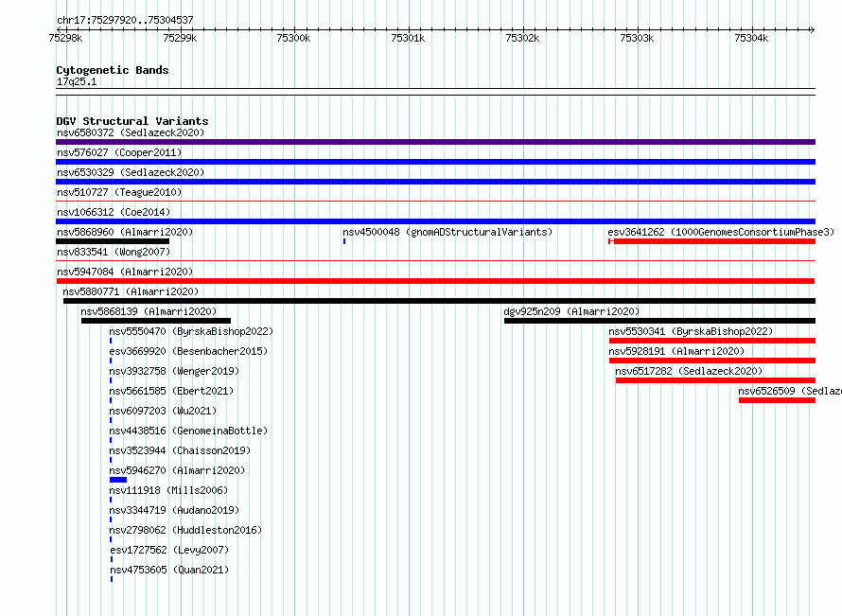Screen dimensions: 842x616
Task: Click the nsv6580372 (Sedlazeck2020) variant label
Action: pos(131,132)
